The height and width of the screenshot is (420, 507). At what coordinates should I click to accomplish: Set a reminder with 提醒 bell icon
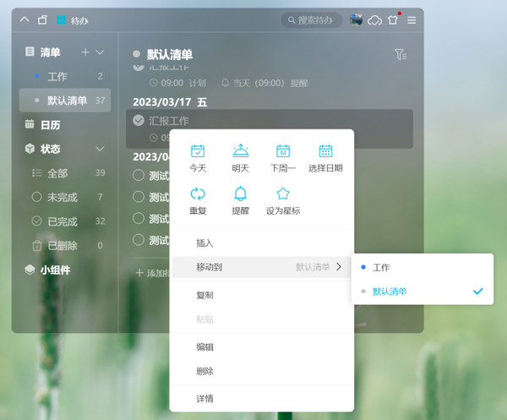[240, 194]
